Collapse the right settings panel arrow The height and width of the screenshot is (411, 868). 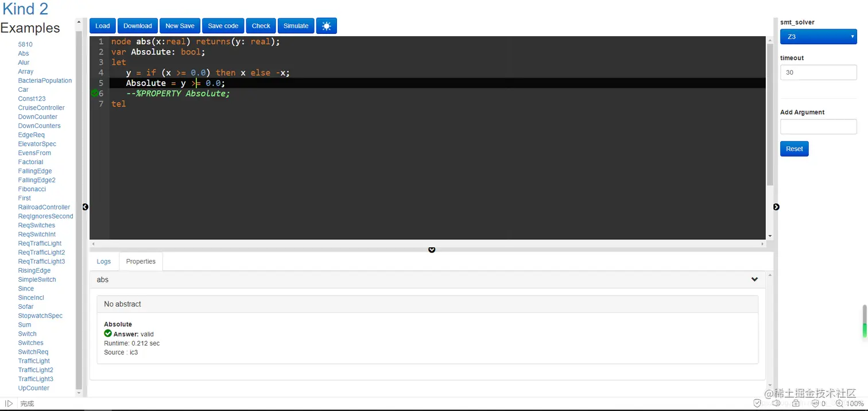point(776,207)
